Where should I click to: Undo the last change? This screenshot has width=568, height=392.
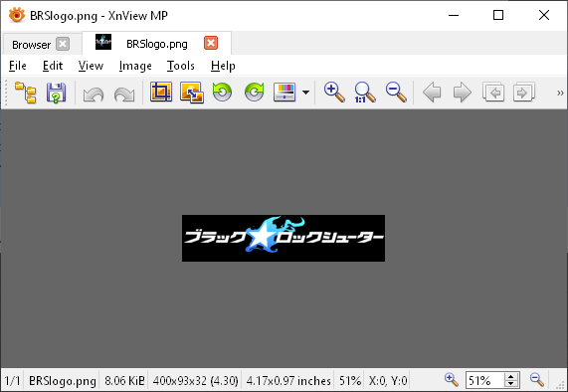[x=94, y=94]
